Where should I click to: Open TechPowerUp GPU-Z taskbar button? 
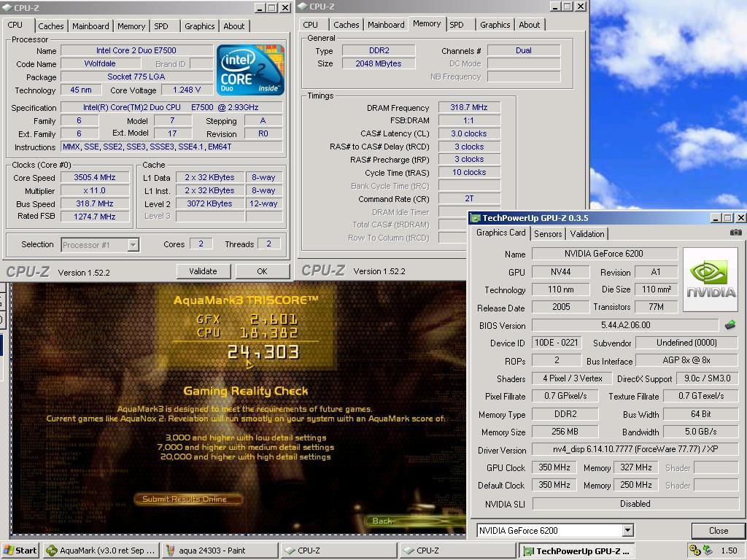[577, 551]
